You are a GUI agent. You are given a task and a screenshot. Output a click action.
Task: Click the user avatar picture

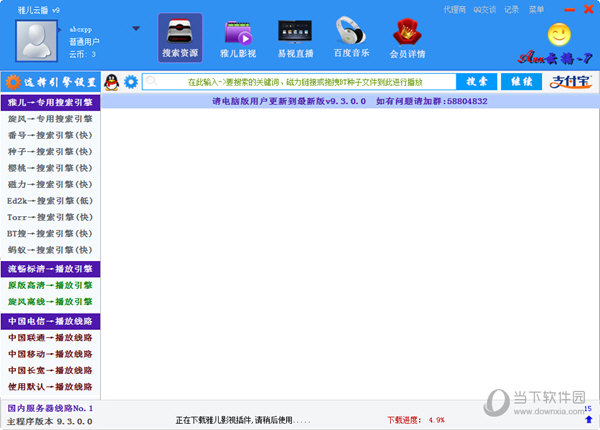click(36, 41)
